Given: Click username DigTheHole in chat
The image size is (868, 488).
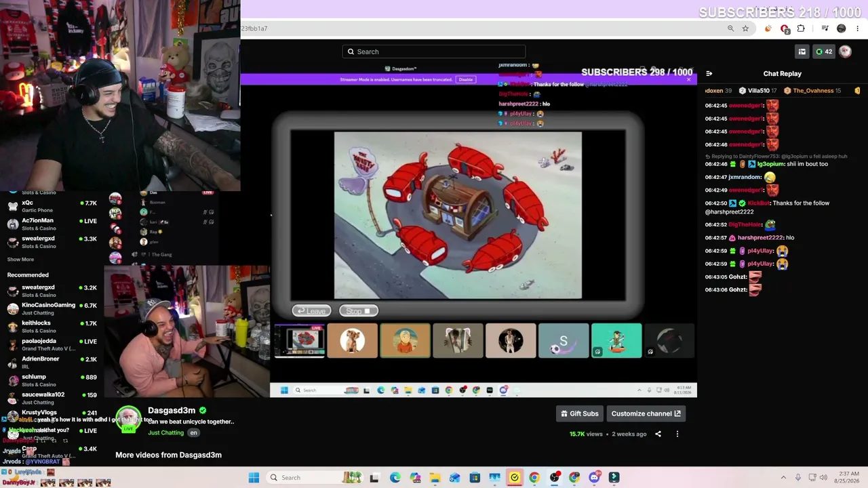Looking at the screenshot, I should tap(745, 224).
